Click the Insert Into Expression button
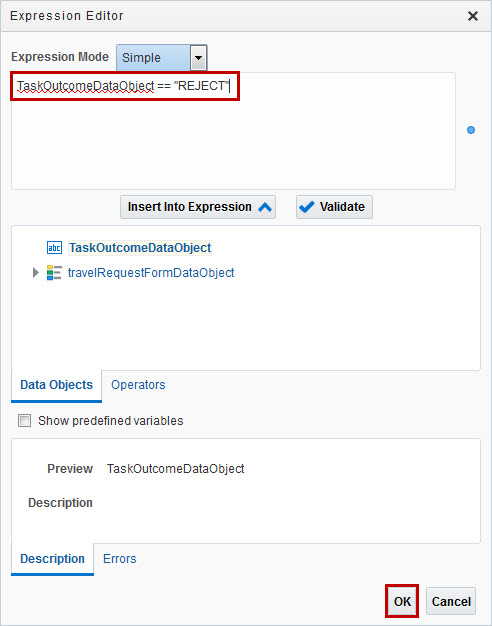This screenshot has height=626, width=492. coord(198,207)
